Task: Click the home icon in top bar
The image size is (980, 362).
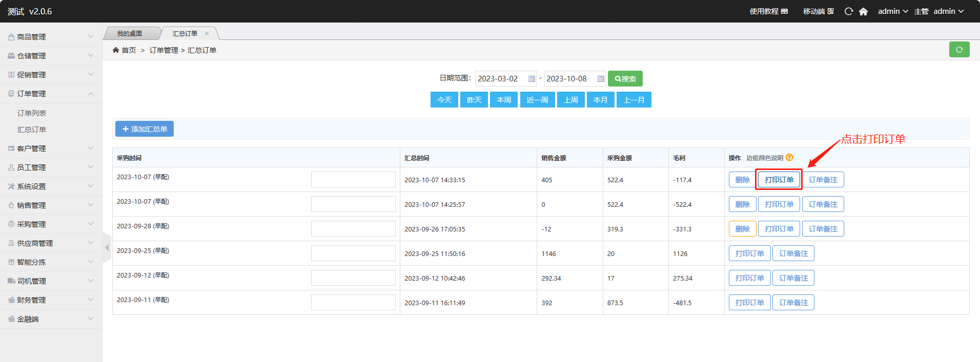Action: [x=863, y=11]
